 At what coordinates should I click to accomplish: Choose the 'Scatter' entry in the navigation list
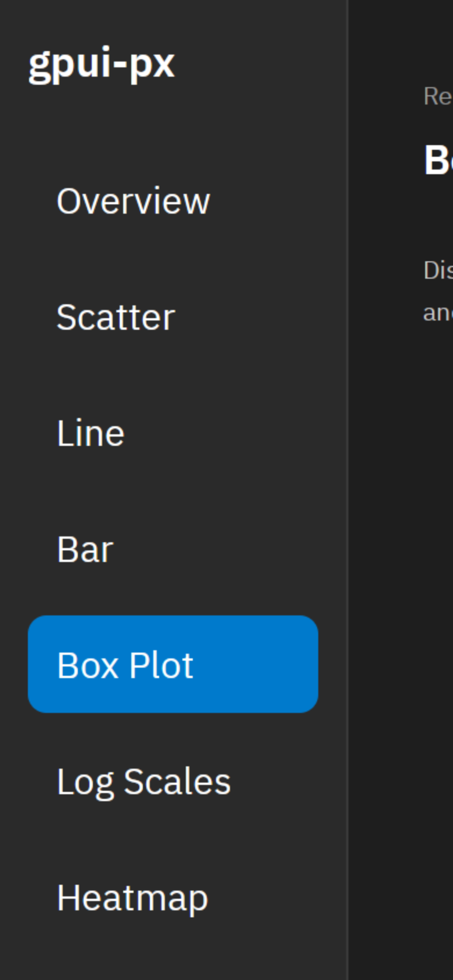(x=116, y=317)
